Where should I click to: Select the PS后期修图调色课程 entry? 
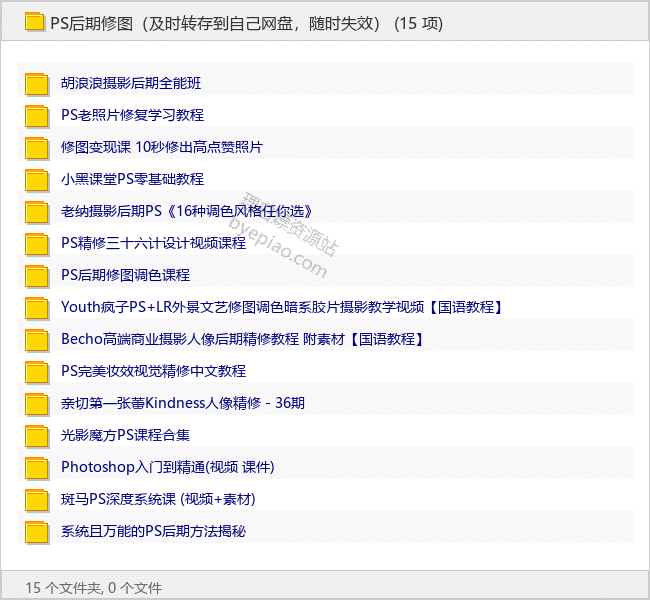point(126,275)
